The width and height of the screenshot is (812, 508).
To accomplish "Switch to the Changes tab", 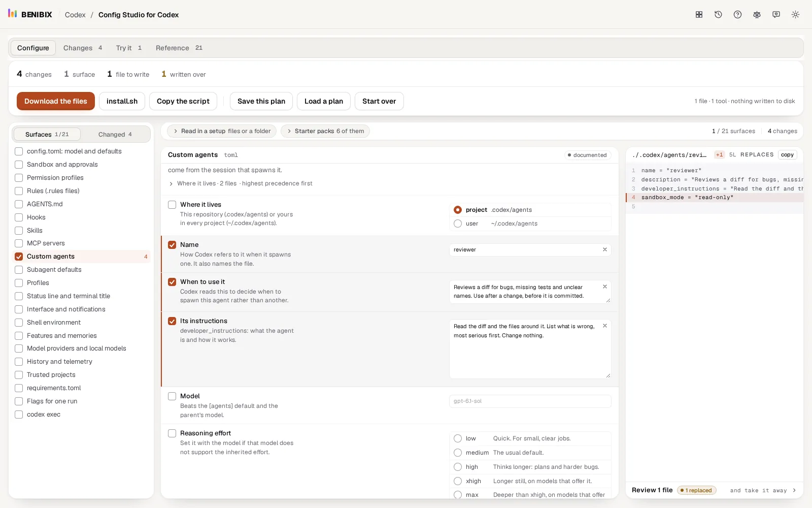I will (x=83, y=48).
